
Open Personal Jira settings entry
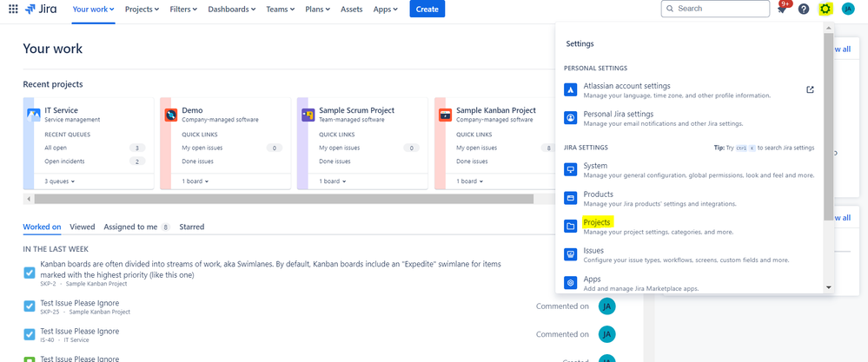click(x=689, y=118)
